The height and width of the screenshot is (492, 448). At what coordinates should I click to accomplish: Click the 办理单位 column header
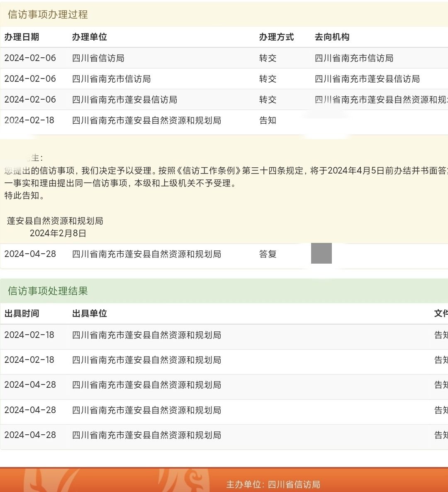pos(89,37)
